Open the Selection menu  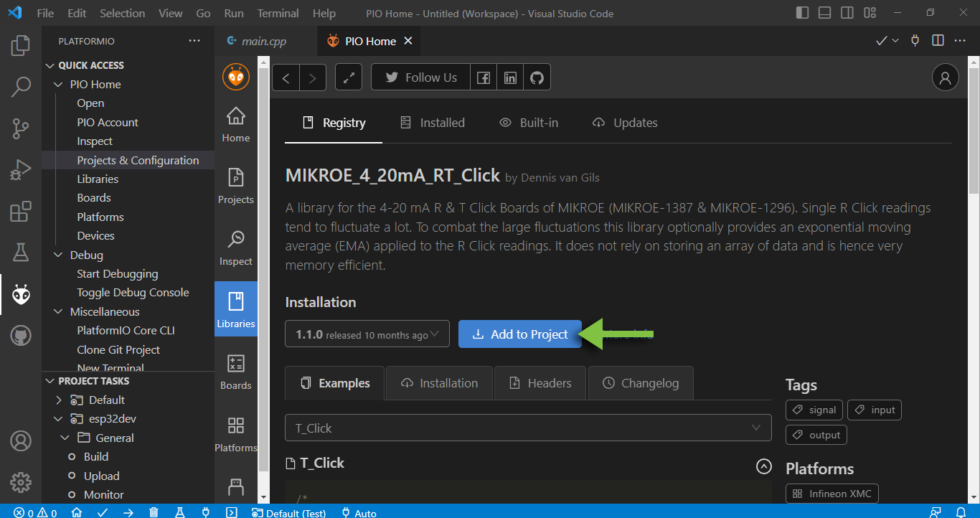tap(122, 13)
